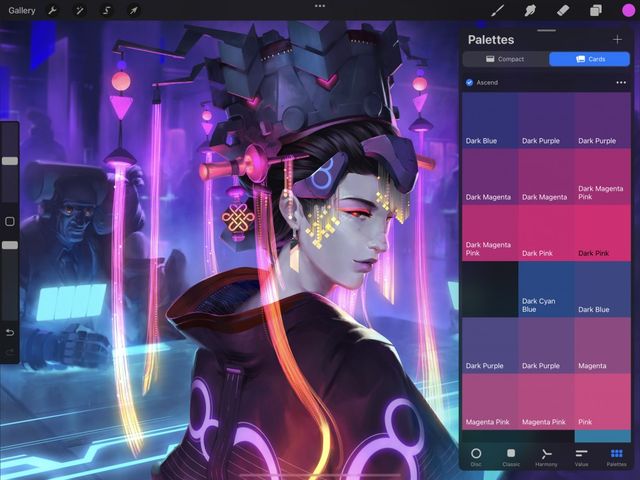Activate the Transform arrow tool
Image resolution: width=640 pixels, height=480 pixels.
tap(133, 10)
